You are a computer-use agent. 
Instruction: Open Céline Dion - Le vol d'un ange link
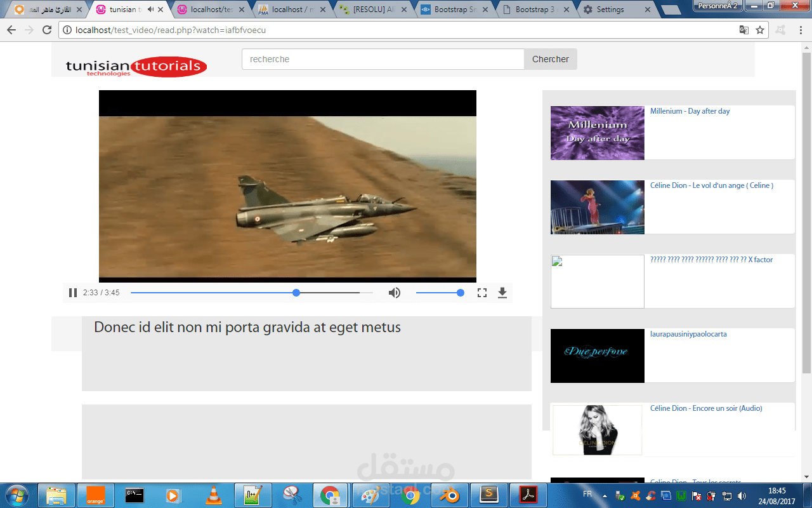coord(712,185)
